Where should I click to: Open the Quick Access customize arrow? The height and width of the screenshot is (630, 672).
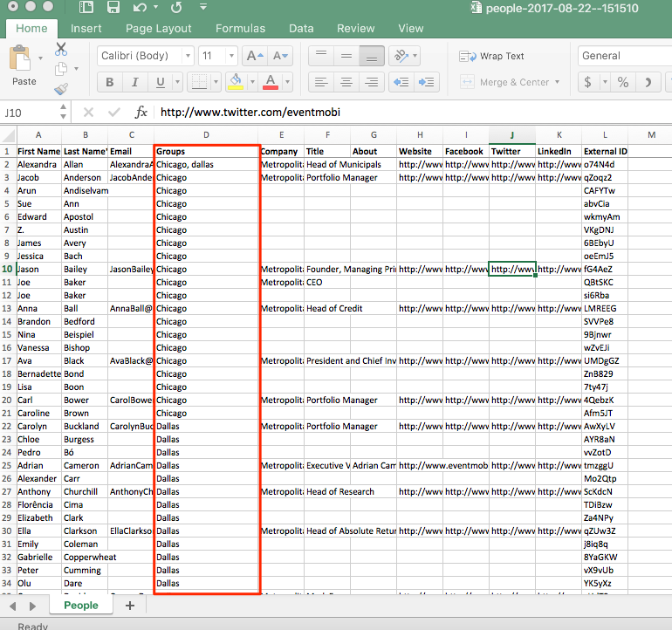click(x=203, y=7)
